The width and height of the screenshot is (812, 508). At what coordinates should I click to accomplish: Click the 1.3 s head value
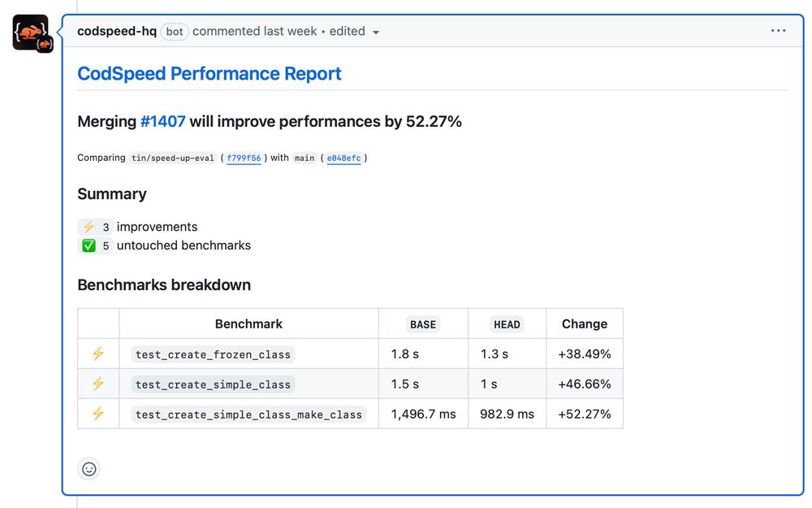(495, 354)
